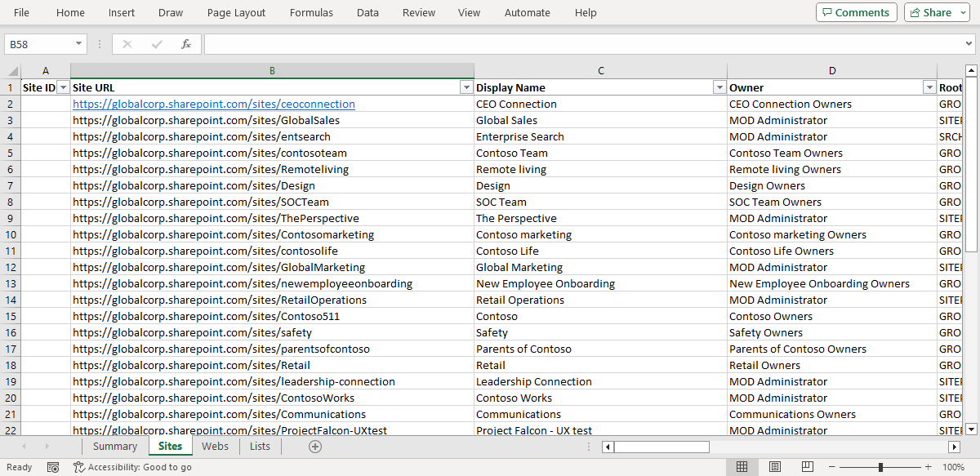Click vertical scrollbar down arrow

click(971, 429)
